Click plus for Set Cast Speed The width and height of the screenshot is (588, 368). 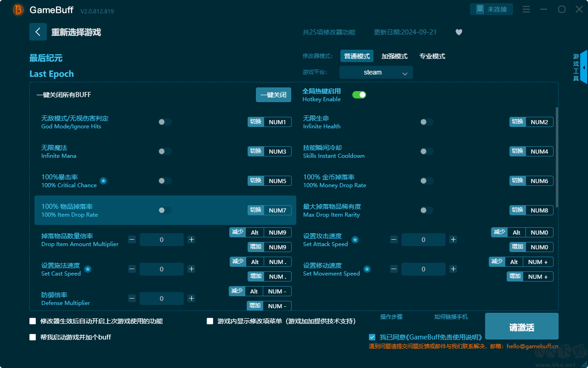coord(192,269)
